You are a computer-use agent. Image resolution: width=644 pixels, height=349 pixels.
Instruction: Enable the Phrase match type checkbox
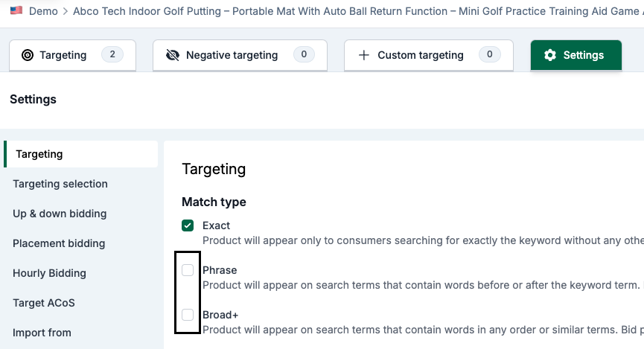pyautogui.click(x=188, y=270)
